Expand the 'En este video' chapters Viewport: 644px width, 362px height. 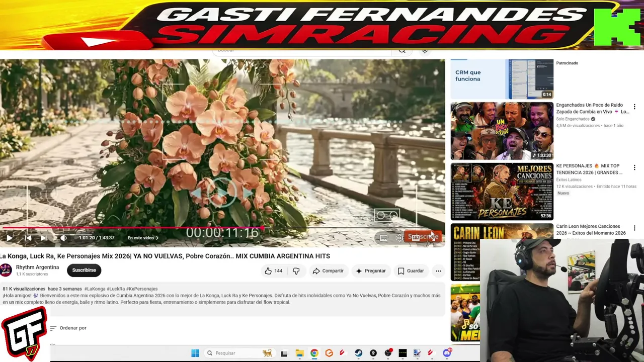pos(143,238)
